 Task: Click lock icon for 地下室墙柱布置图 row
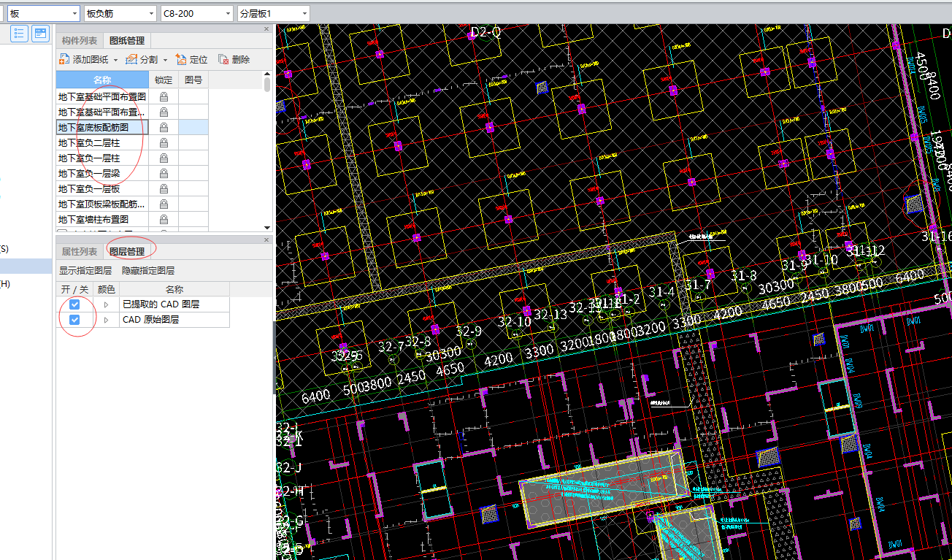pyautogui.click(x=164, y=219)
